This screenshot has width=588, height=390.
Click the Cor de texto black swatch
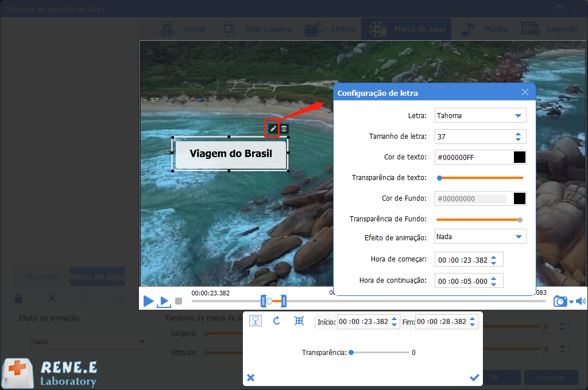click(519, 157)
